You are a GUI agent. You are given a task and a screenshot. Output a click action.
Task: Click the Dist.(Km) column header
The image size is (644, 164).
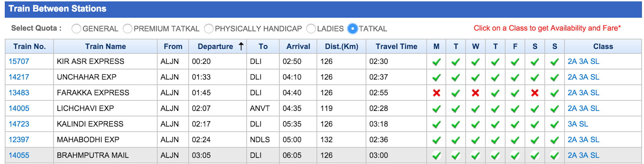[x=341, y=47]
